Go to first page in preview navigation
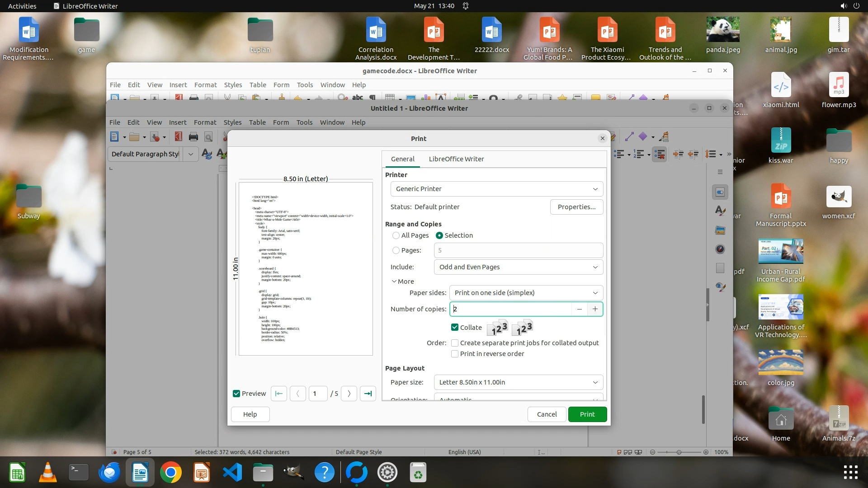Image resolution: width=868 pixels, height=488 pixels. pyautogui.click(x=279, y=394)
